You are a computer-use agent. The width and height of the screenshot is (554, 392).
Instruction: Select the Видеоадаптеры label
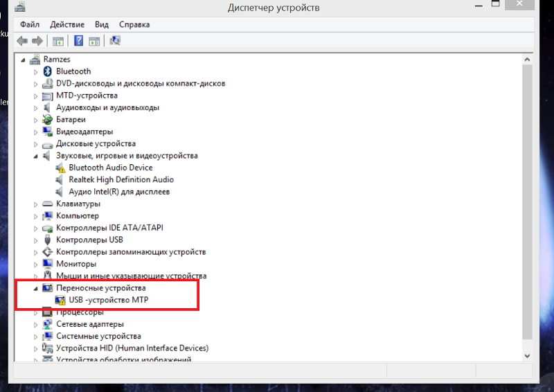click(x=84, y=132)
